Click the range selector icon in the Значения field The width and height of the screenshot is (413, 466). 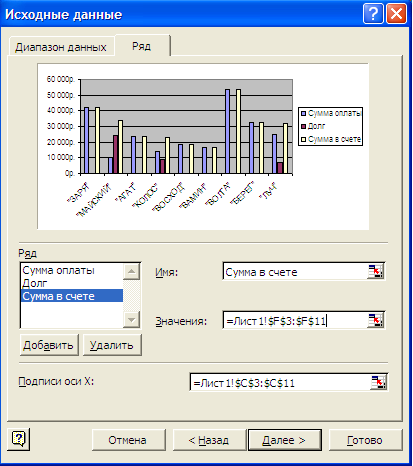coord(376,321)
